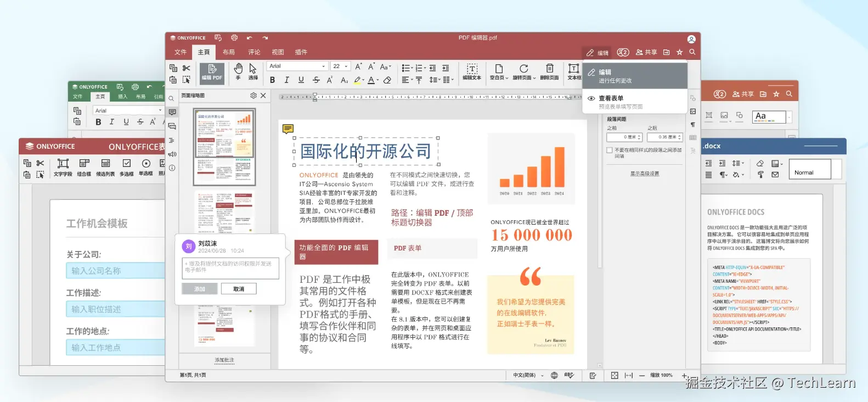
Task: Click Add Comment (添加批注) below thumbnails
Action: click(224, 360)
